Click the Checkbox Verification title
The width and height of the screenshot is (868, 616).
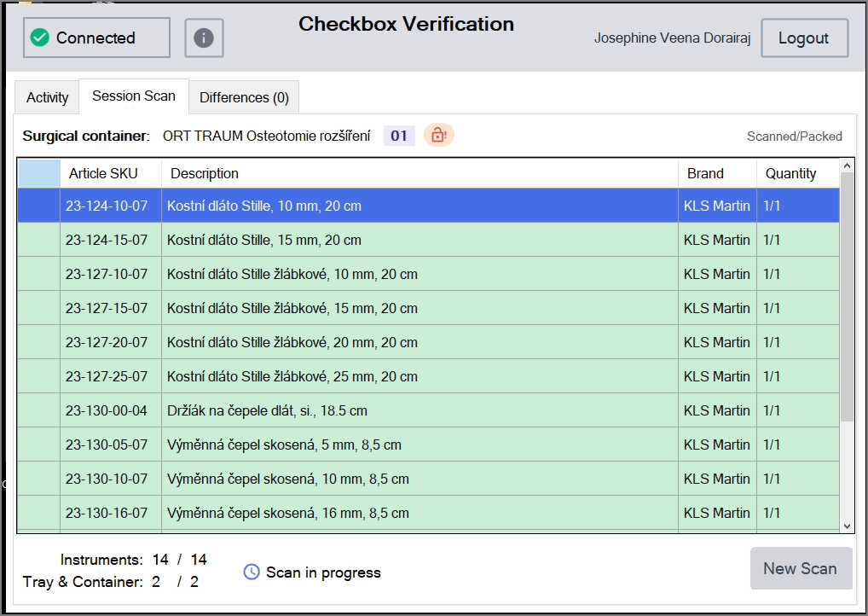(x=407, y=24)
